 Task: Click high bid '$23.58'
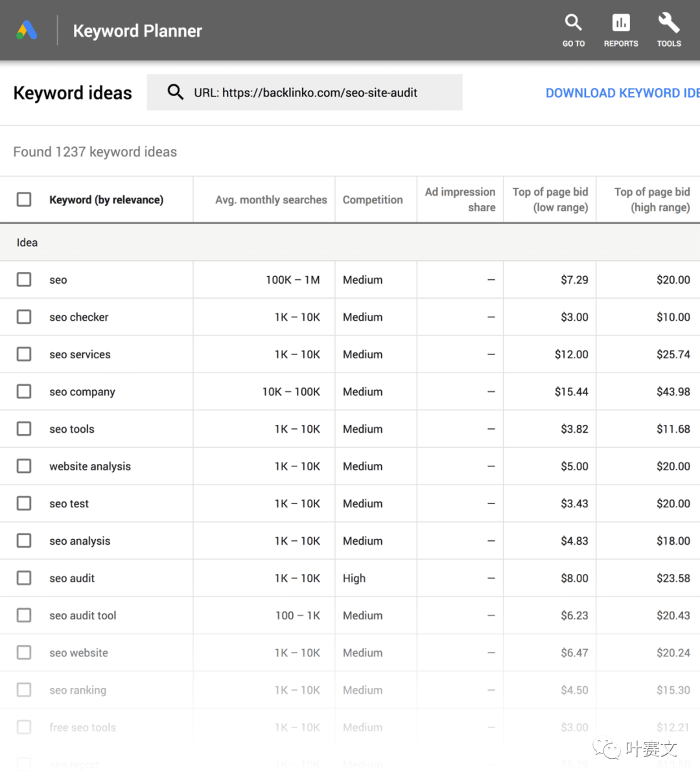tap(673, 579)
